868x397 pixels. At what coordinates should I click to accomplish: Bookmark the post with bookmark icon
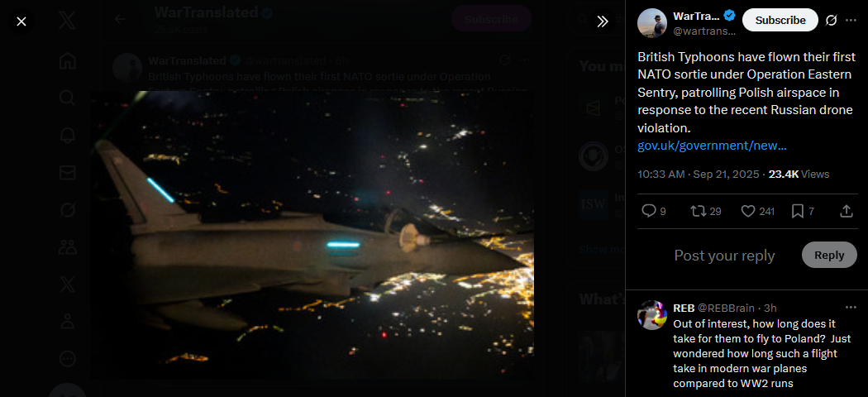803,211
